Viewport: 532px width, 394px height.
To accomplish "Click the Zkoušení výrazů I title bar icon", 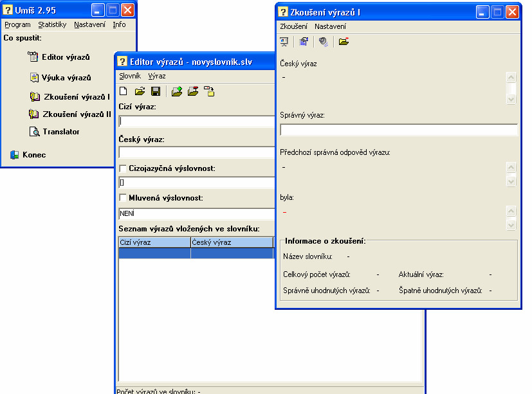I will (283, 12).
